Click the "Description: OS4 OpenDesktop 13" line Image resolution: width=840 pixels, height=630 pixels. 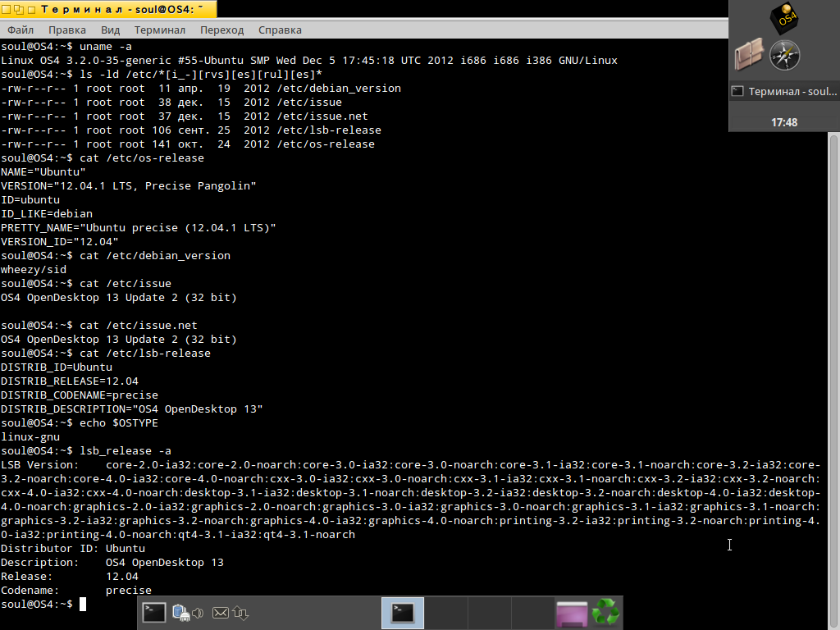(112, 562)
